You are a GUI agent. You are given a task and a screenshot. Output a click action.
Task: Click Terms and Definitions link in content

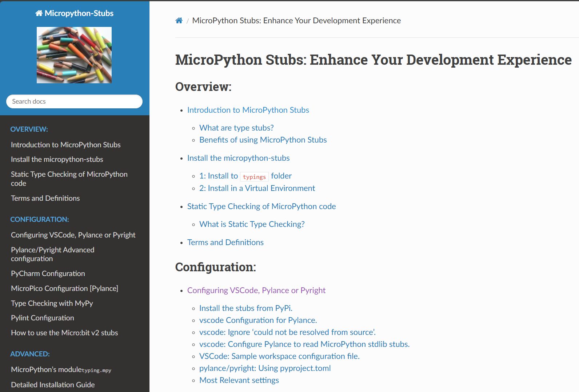[x=225, y=243]
